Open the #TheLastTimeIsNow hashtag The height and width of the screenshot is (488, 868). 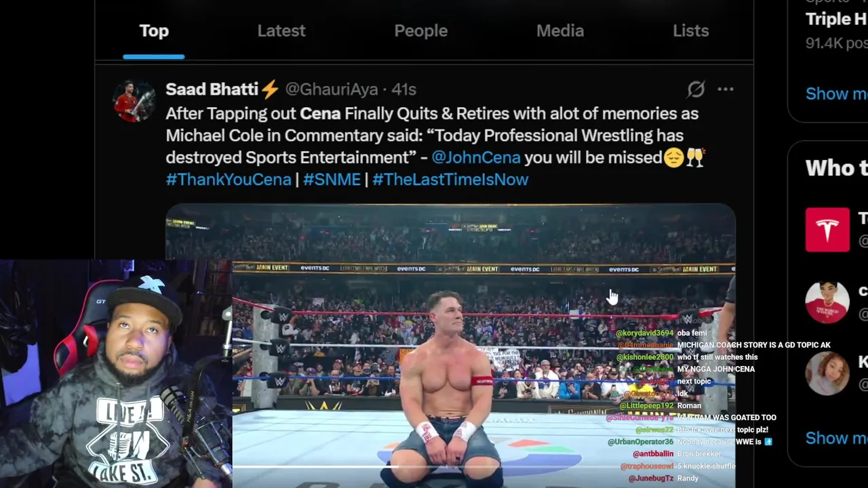(x=450, y=180)
